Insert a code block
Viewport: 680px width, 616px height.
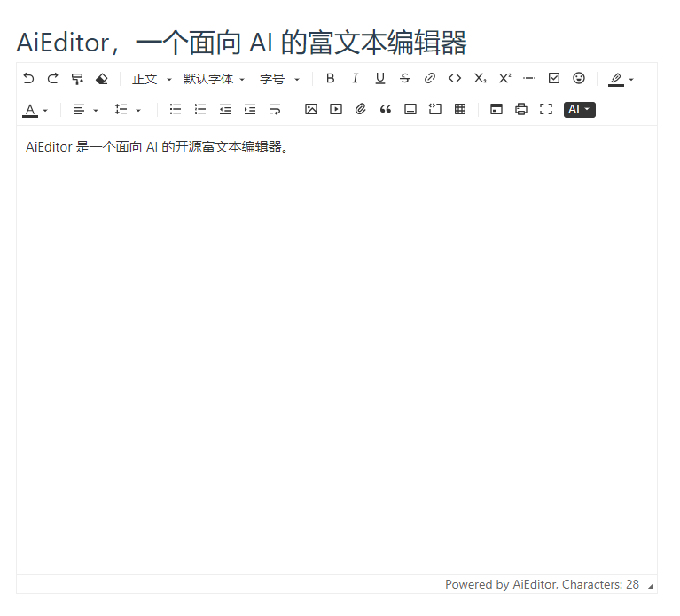(435, 109)
